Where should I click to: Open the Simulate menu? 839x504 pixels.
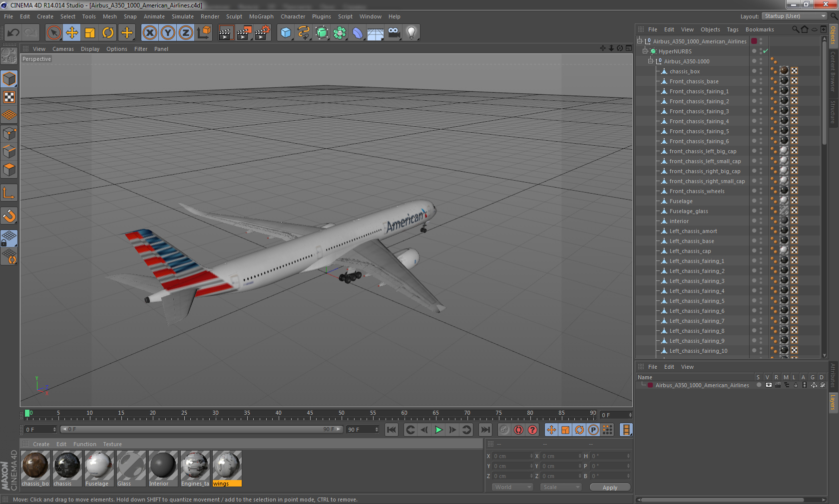pos(183,16)
